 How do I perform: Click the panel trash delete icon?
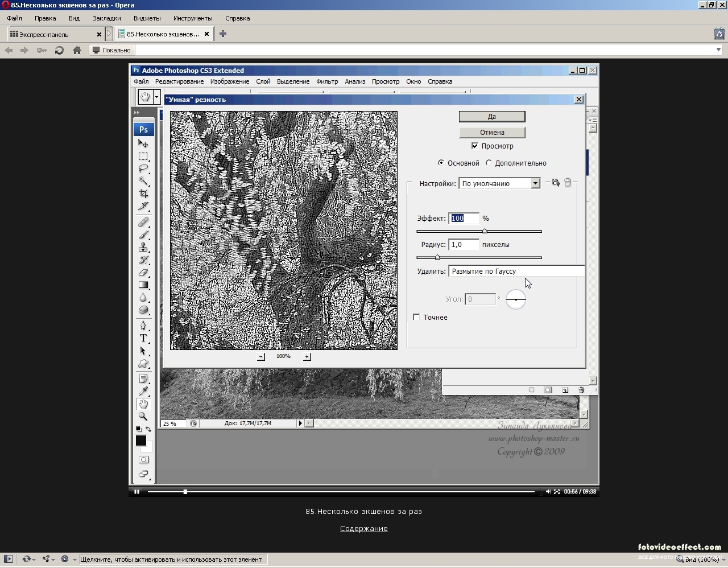pyautogui.click(x=581, y=390)
